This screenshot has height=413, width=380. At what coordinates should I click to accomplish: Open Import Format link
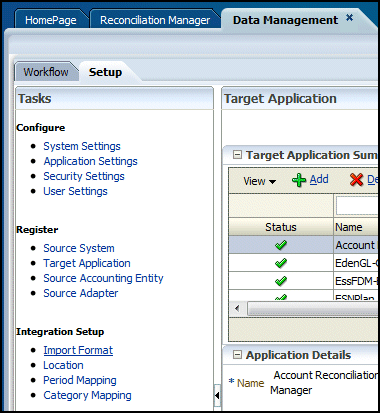tap(78, 350)
